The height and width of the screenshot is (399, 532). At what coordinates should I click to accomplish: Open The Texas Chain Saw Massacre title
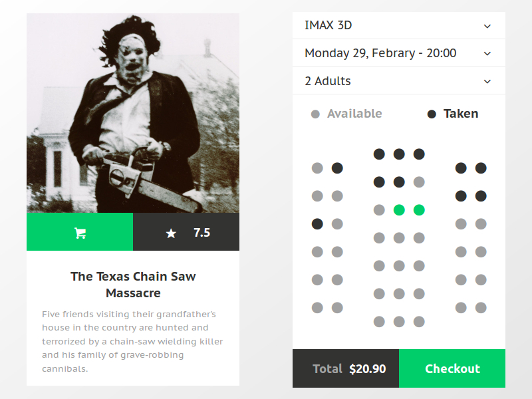coord(133,284)
